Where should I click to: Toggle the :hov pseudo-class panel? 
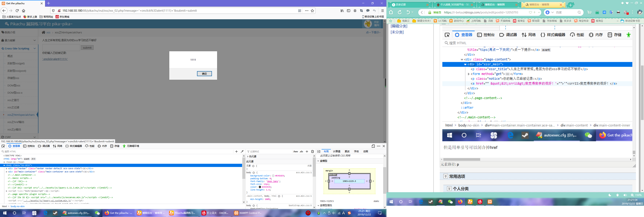tap(295, 151)
